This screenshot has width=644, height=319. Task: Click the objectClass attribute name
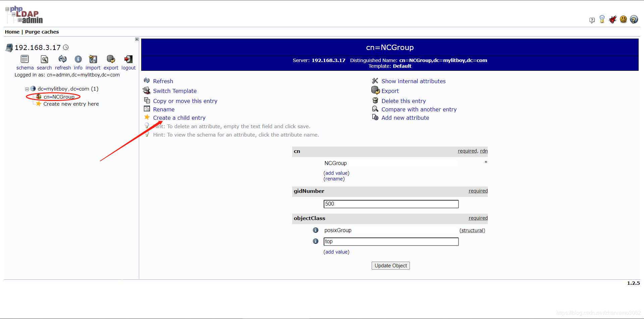click(310, 218)
